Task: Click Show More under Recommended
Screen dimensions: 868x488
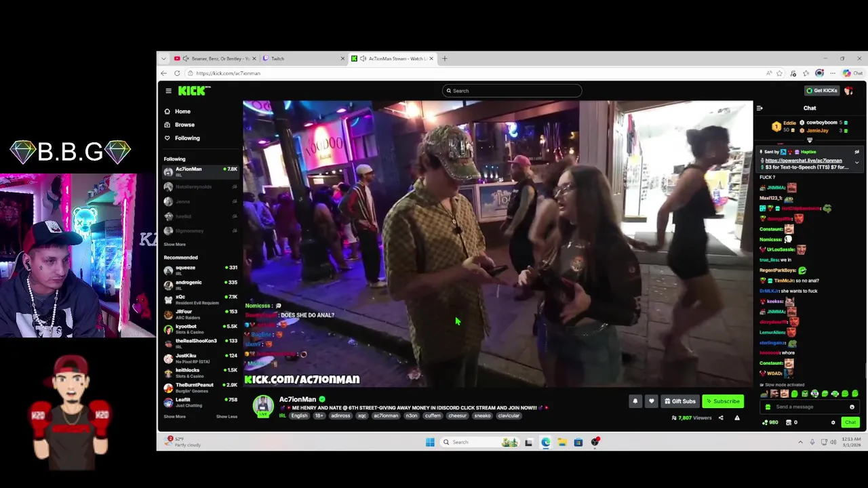Action: [x=174, y=417]
